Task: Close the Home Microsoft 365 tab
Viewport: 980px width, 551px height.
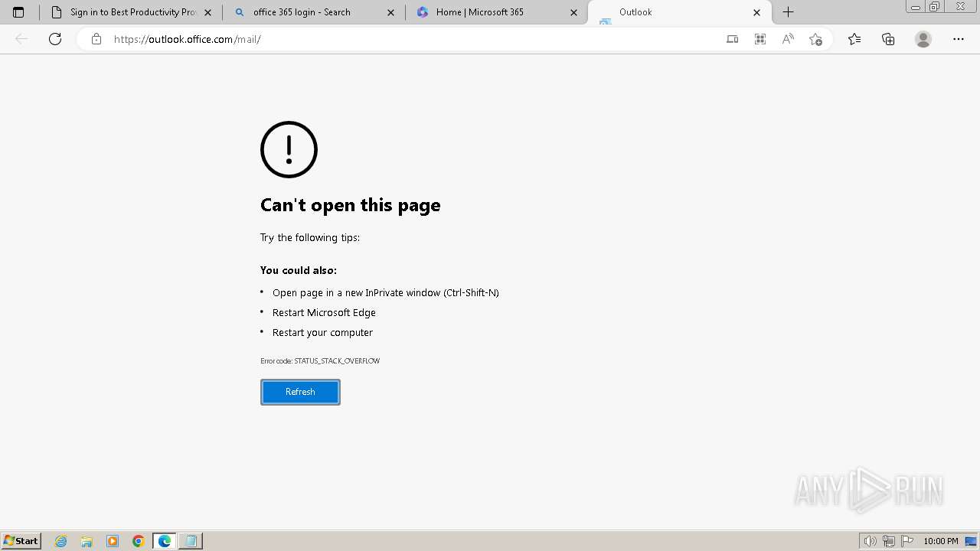Action: click(x=574, y=12)
